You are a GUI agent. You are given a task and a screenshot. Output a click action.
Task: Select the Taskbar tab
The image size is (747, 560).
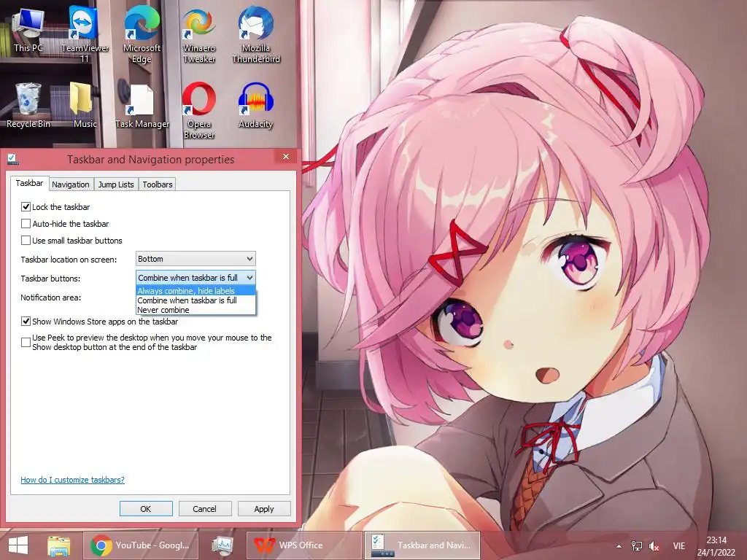[29, 183]
